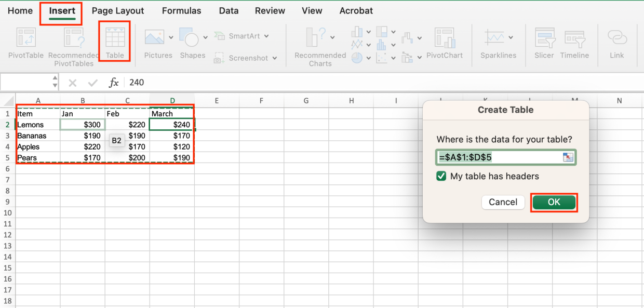The height and width of the screenshot is (308, 644).
Task: Select row 12 header
Action: point(7,235)
